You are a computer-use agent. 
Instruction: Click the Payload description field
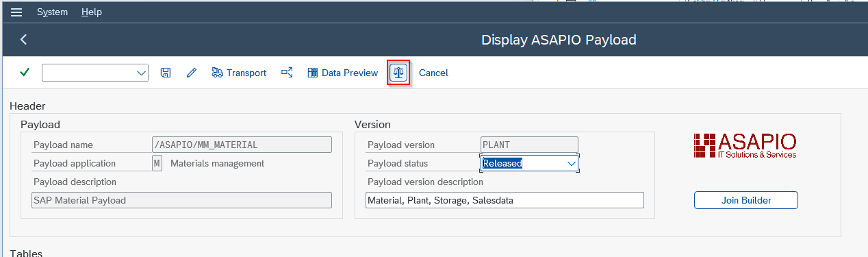coord(182,200)
